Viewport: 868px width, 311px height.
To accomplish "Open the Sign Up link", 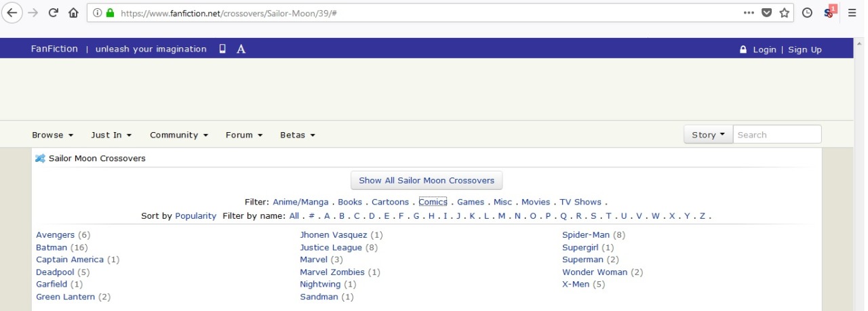I will point(805,49).
